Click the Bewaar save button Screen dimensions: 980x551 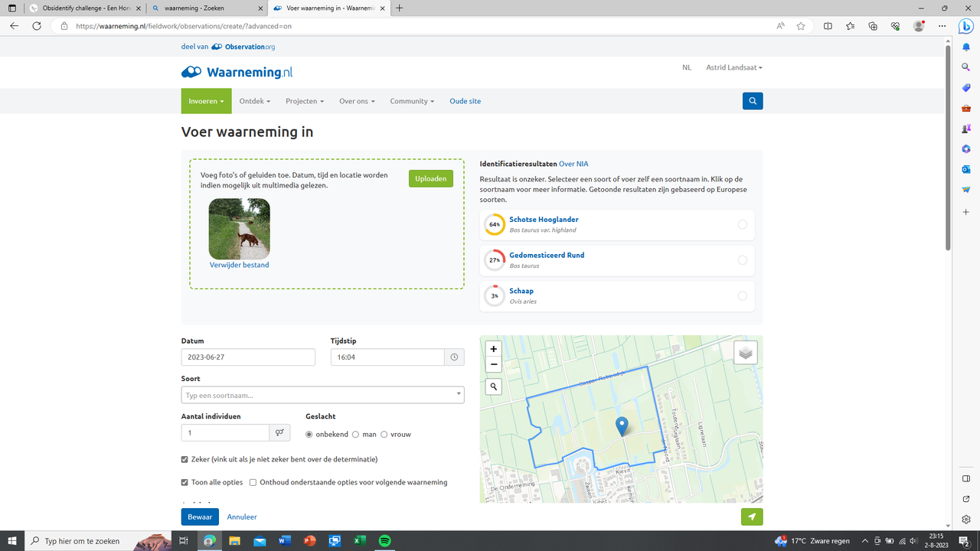pyautogui.click(x=200, y=517)
